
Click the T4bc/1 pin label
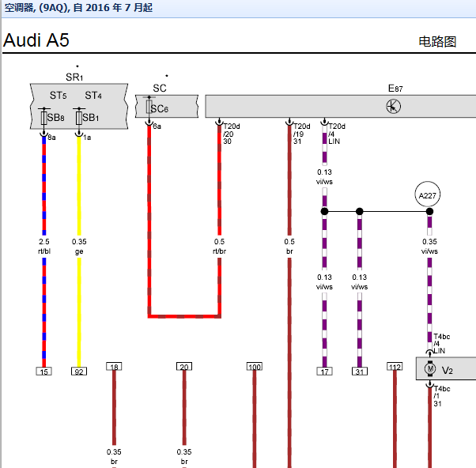point(442,396)
